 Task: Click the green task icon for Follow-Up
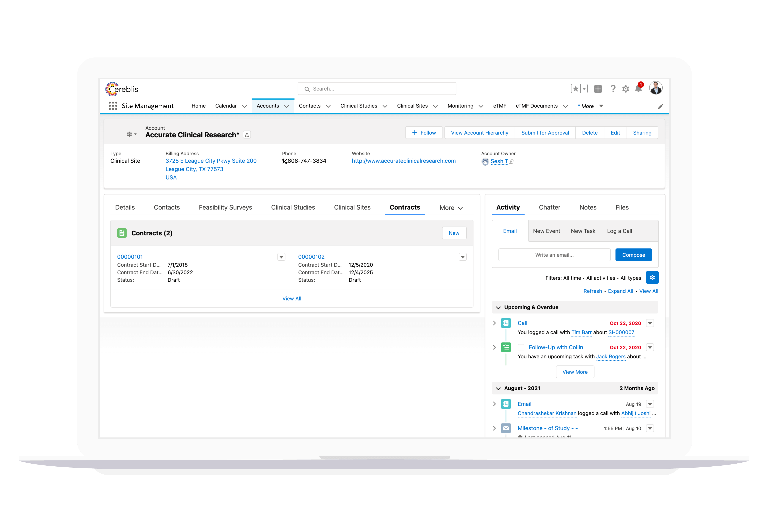[x=506, y=347]
